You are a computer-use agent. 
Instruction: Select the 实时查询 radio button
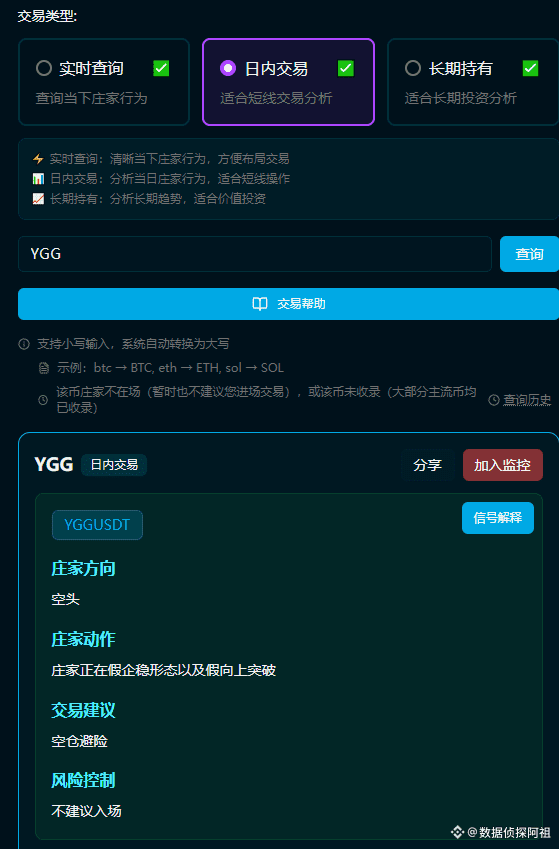[x=44, y=68]
